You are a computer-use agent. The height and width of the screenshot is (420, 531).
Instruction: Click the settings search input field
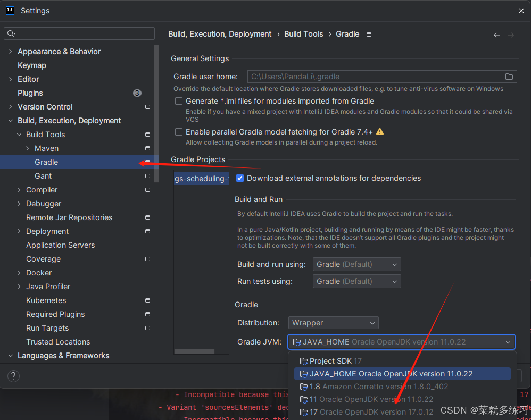[79, 33]
